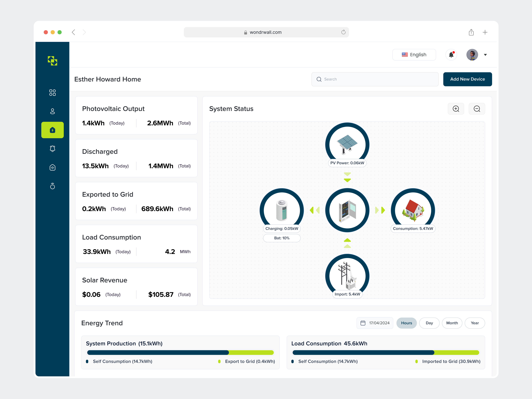Open the smart control icon at sidebar bottom
532x399 pixels.
pos(52,186)
